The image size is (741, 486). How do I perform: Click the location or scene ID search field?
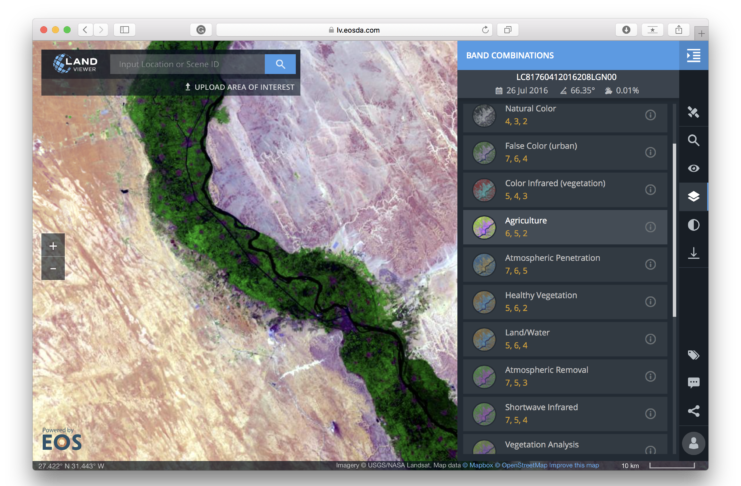pos(186,64)
